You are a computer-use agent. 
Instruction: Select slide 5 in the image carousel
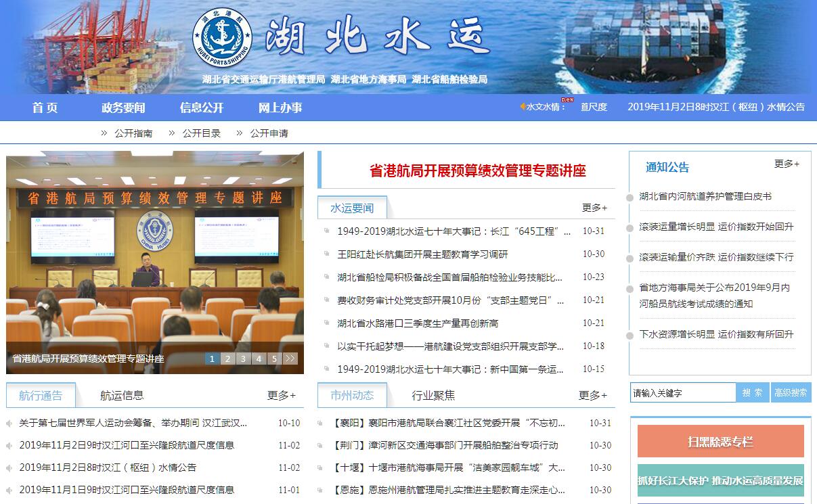pos(274,359)
